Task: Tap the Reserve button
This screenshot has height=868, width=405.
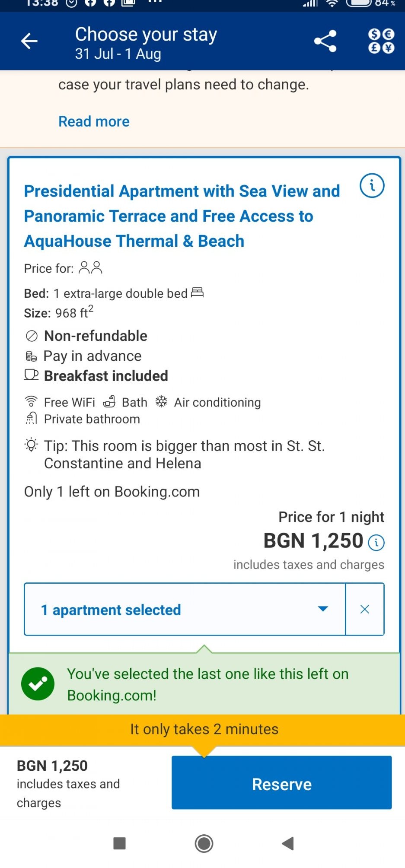Action: pos(282,782)
